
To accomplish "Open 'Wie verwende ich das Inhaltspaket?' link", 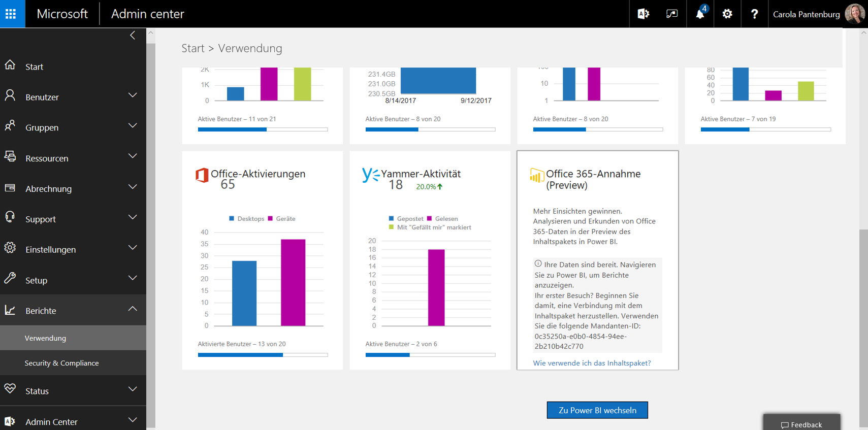I will (592, 363).
